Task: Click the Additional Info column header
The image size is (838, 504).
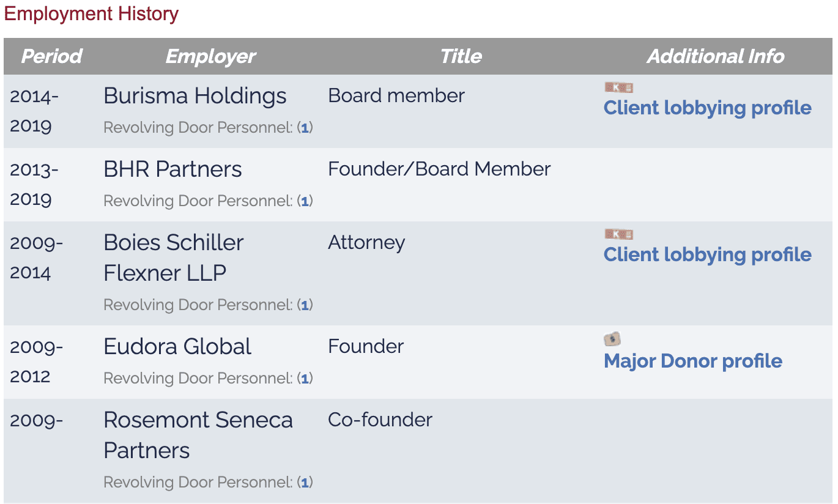Action: pyautogui.click(x=715, y=56)
